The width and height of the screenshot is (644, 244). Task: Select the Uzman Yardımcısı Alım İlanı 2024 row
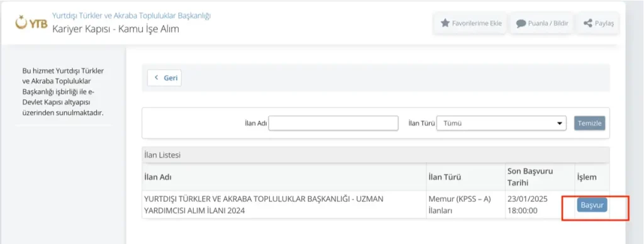coord(375,205)
